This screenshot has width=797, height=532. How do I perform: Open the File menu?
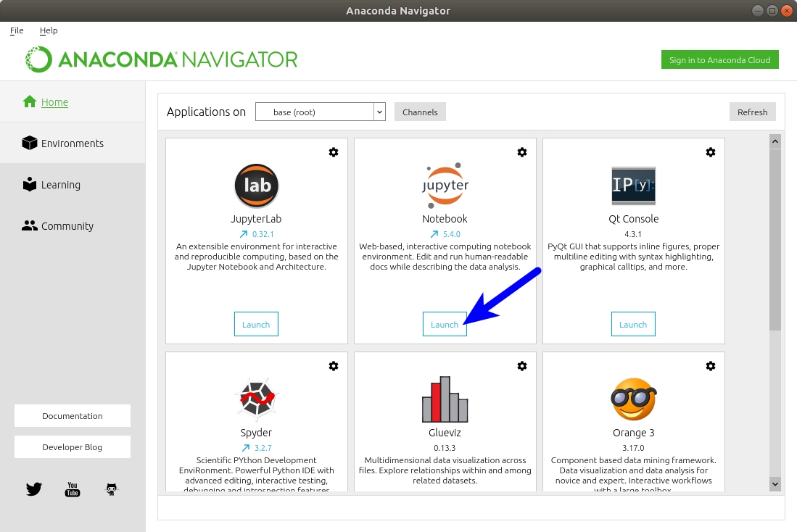point(17,30)
